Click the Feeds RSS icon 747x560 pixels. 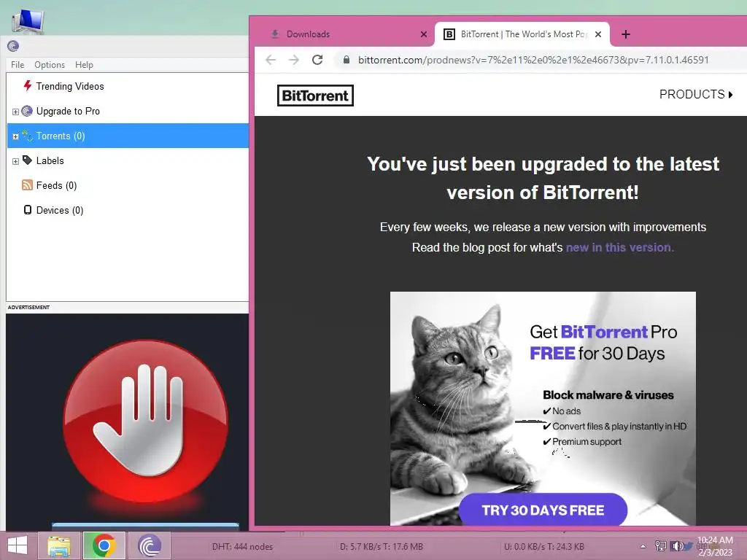coord(27,184)
